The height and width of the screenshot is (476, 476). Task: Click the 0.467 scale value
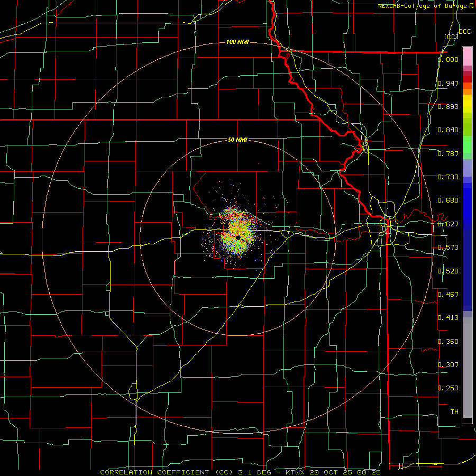[x=448, y=295]
